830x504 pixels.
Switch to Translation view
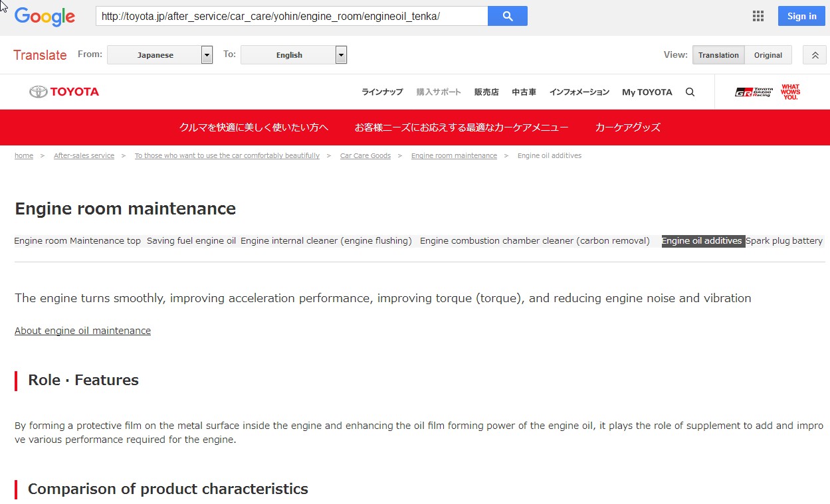pos(718,55)
